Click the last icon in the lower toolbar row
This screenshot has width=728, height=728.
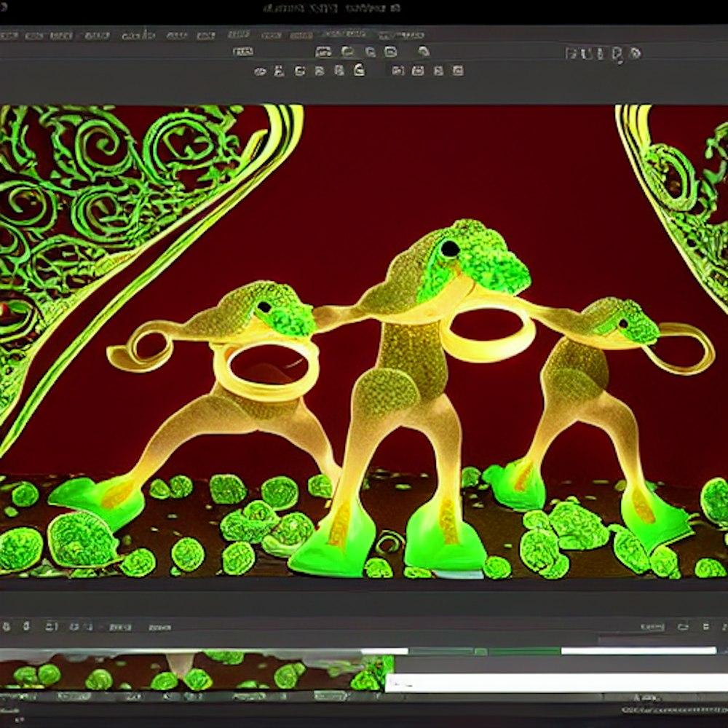point(457,71)
